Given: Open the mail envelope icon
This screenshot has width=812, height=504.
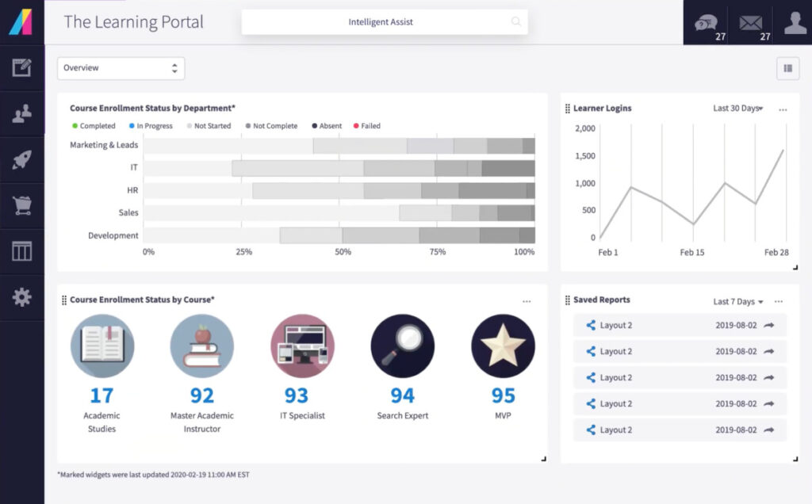Looking at the screenshot, I should pos(750,23).
